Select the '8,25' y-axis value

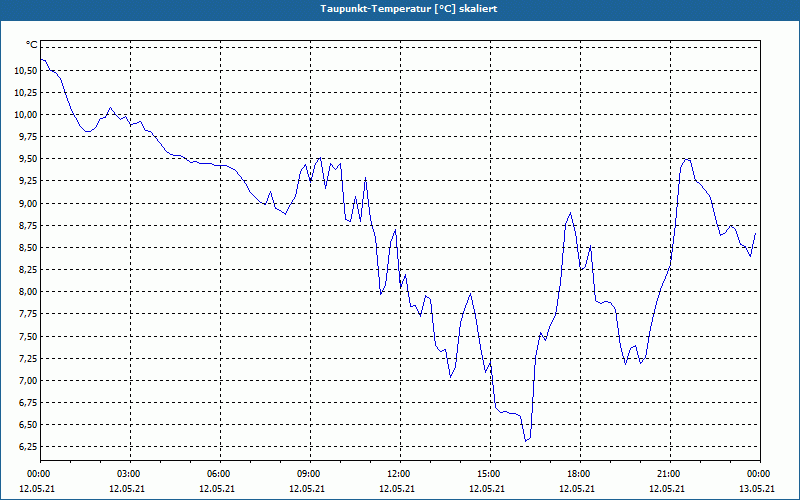click(28, 270)
